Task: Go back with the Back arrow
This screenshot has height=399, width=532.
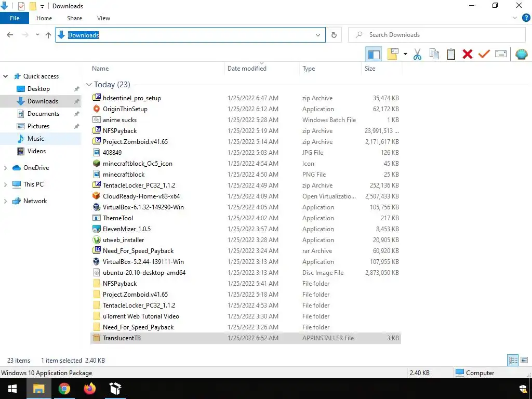Action: pyautogui.click(x=10, y=35)
